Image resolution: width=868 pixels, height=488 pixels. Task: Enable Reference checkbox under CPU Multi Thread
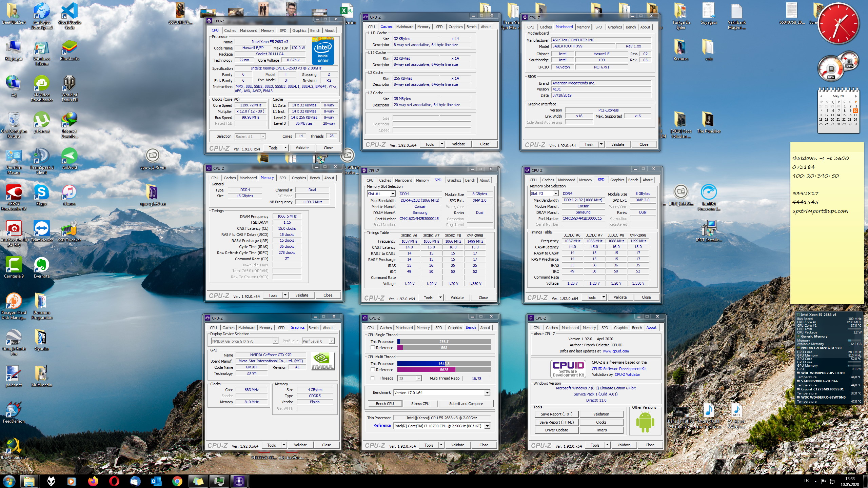373,370
